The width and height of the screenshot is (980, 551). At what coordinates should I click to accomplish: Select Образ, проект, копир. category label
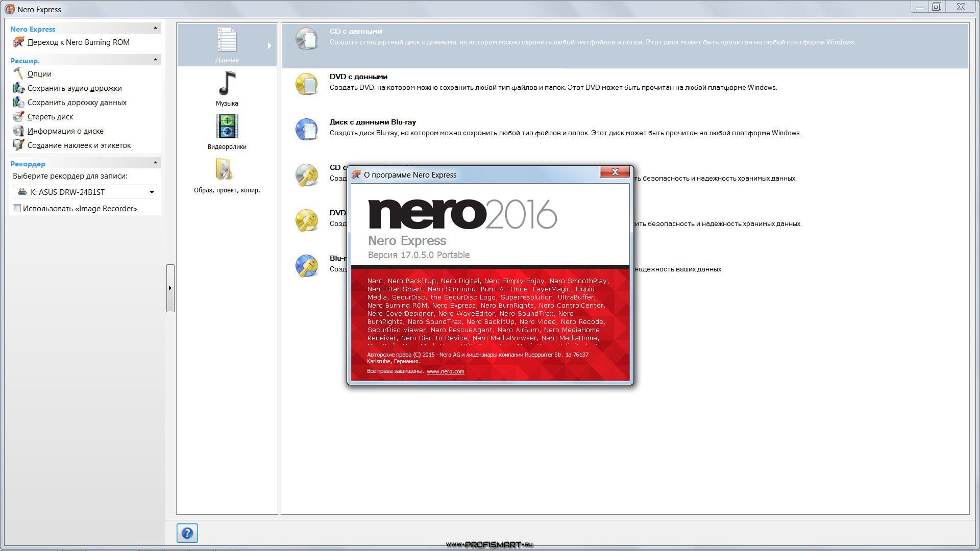pos(227,190)
